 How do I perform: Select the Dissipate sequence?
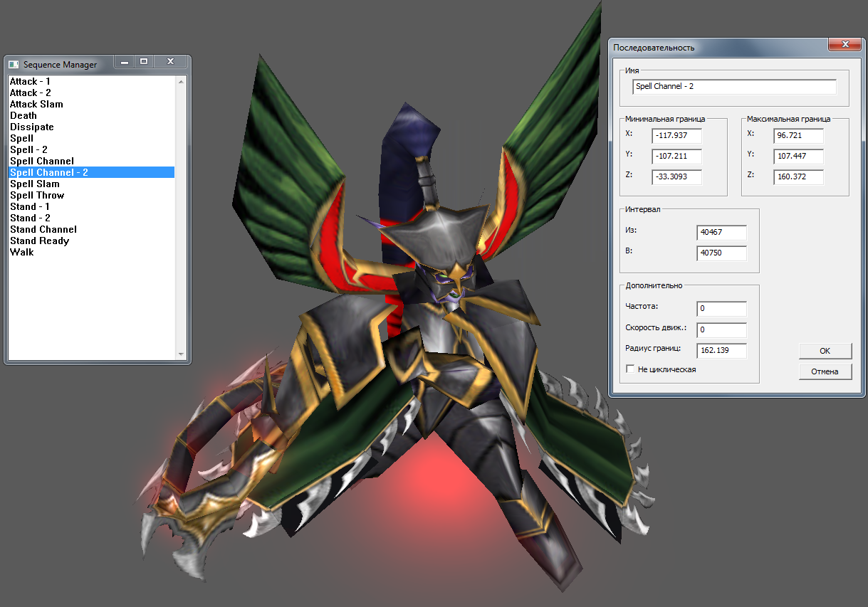[91, 127]
